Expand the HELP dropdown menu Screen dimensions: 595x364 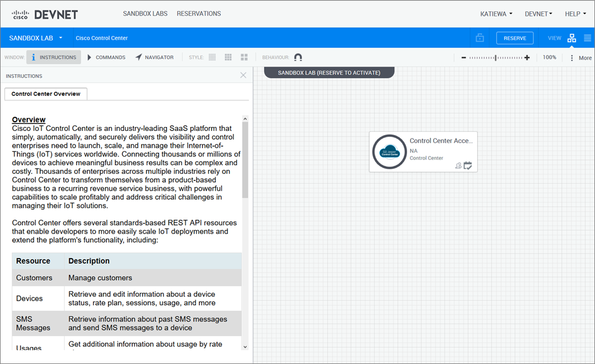tap(575, 14)
